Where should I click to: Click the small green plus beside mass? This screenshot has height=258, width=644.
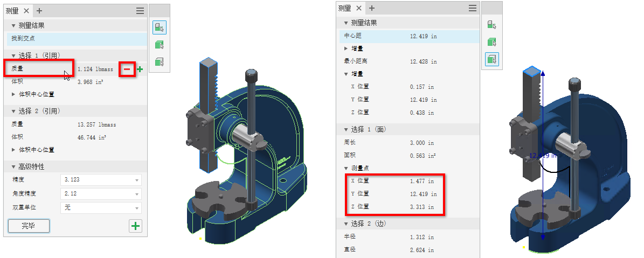tap(140, 69)
